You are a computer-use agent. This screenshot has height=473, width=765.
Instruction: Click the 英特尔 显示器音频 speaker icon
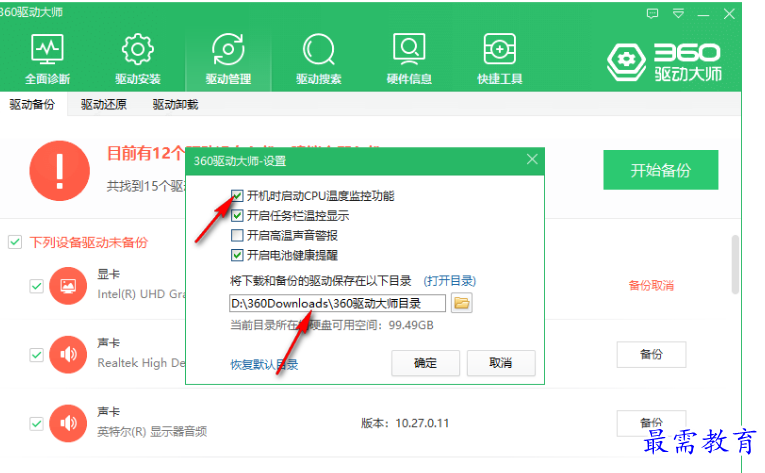coord(68,423)
